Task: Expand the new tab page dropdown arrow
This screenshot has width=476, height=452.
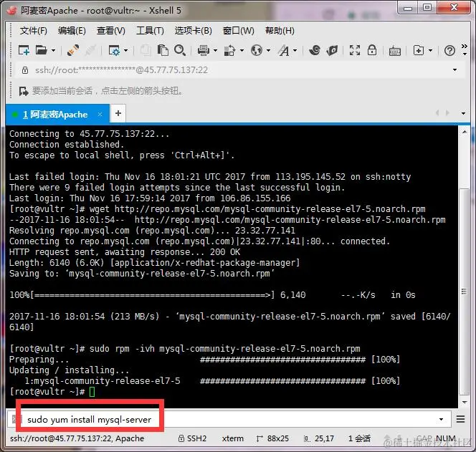Action: point(430,50)
